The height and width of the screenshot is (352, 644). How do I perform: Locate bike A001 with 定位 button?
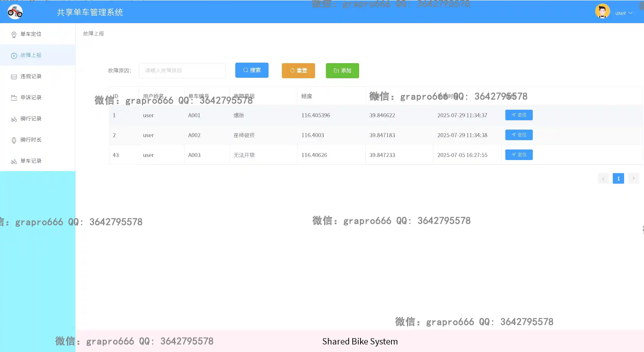pyautogui.click(x=519, y=115)
